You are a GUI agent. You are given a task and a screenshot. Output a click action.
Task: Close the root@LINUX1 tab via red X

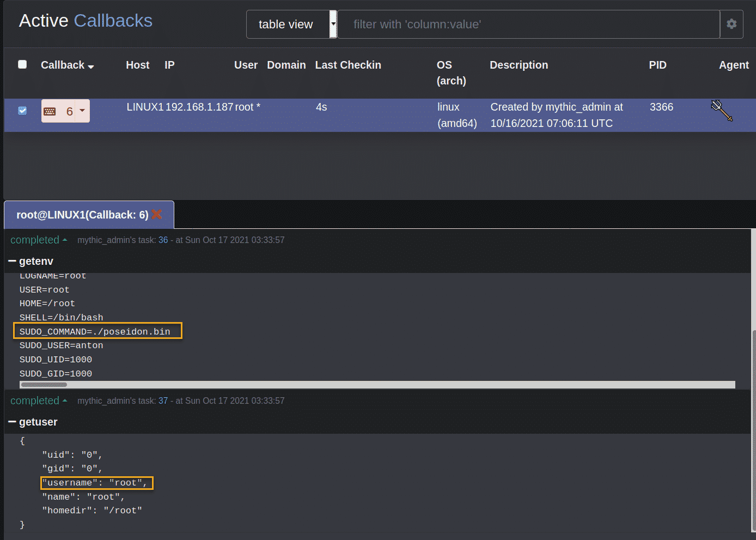pyautogui.click(x=157, y=214)
